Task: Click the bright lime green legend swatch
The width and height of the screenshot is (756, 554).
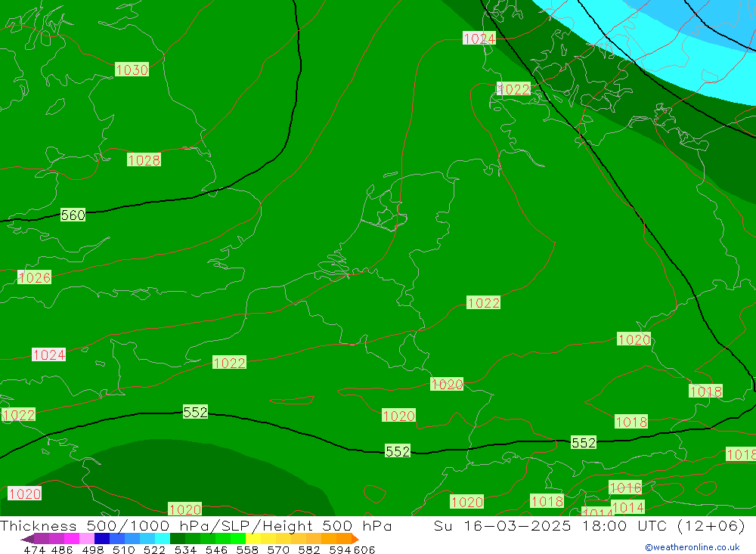Action: [x=238, y=539]
